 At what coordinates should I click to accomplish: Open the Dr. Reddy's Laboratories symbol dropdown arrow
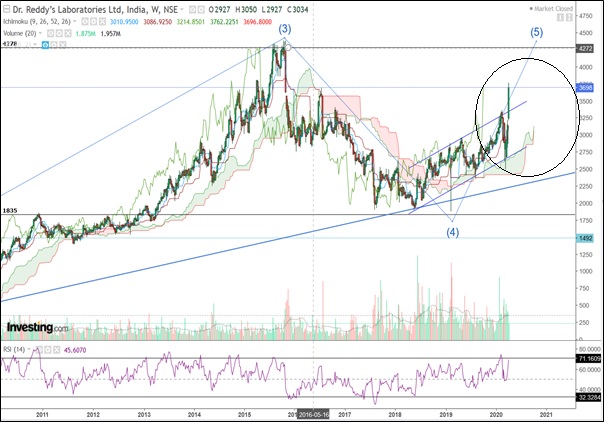click(182, 9)
